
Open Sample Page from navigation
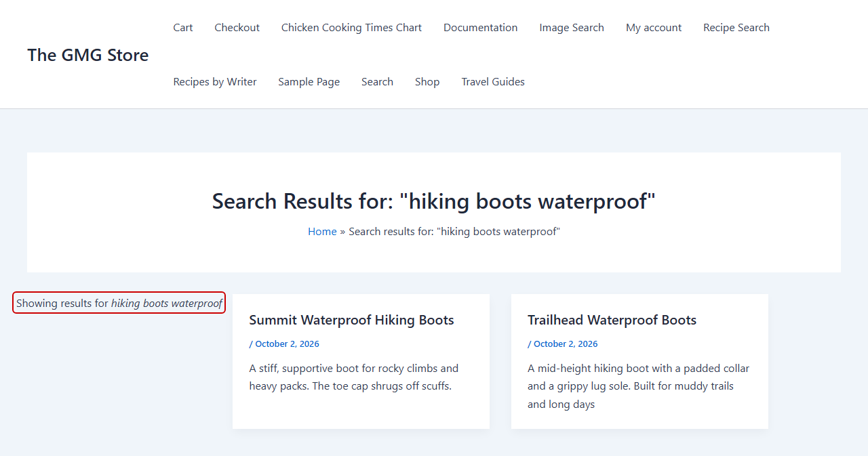click(309, 82)
